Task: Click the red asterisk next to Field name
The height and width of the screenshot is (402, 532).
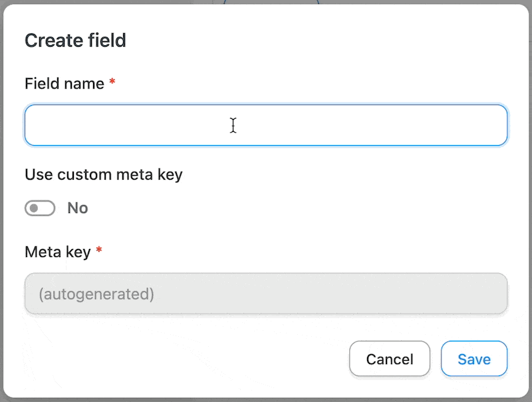Action: point(112,81)
